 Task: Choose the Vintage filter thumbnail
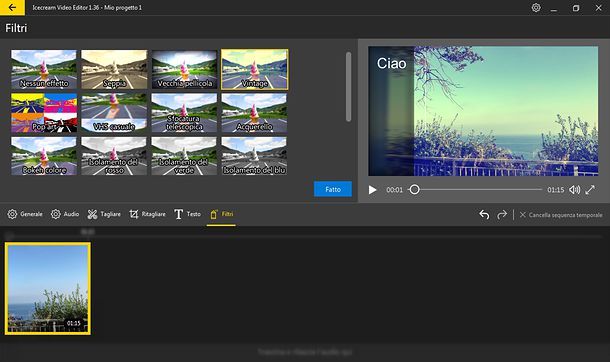[x=255, y=69]
